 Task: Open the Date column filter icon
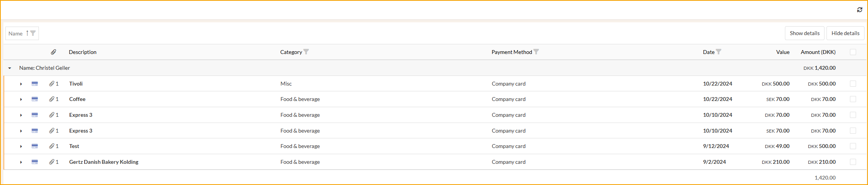click(718, 52)
